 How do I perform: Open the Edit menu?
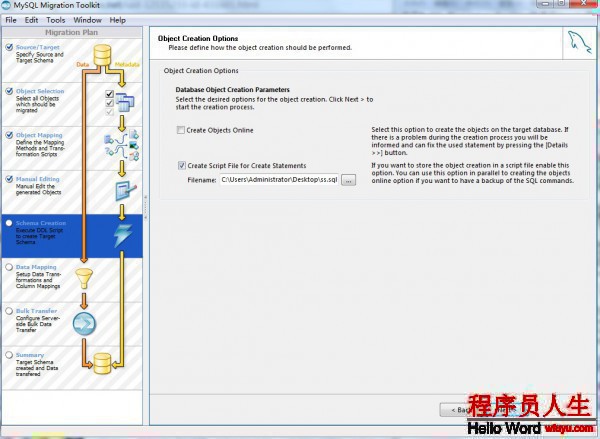coord(31,20)
